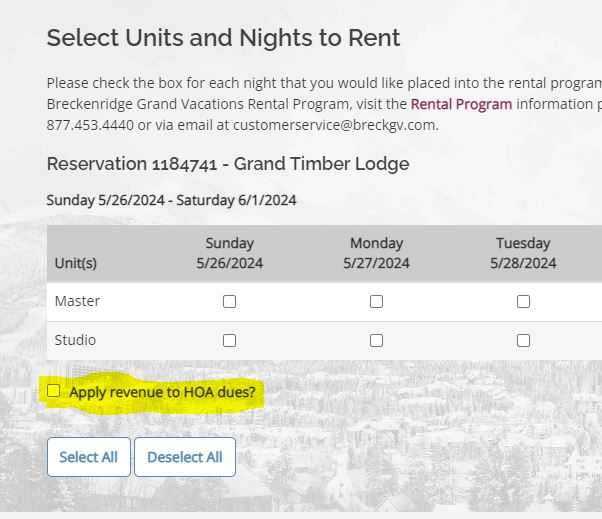Check Master unit for Monday 5/27/2024

point(376,301)
